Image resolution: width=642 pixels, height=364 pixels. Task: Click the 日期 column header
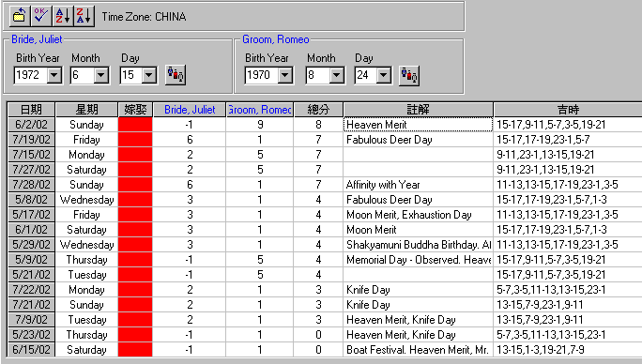click(31, 110)
